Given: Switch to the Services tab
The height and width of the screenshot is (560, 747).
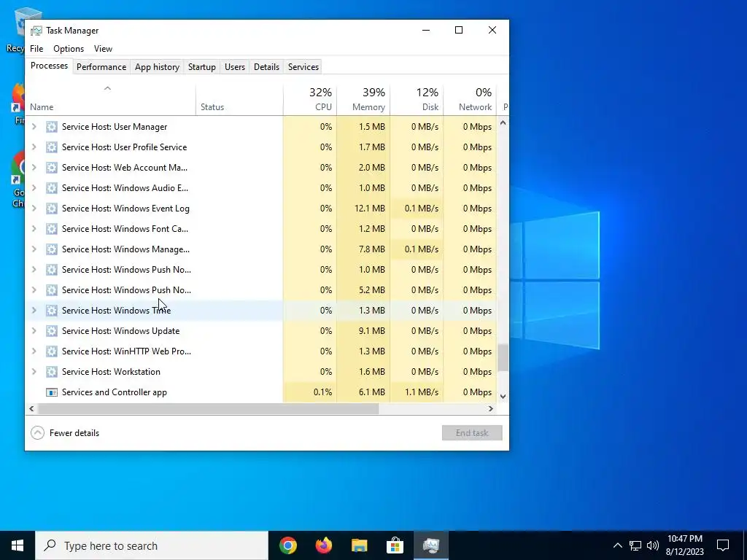Looking at the screenshot, I should [303, 67].
